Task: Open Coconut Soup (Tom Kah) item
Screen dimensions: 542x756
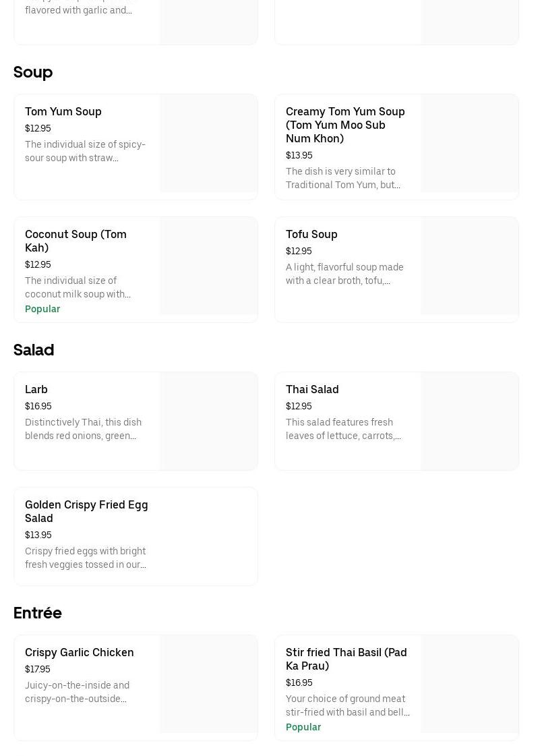Action: (76, 241)
